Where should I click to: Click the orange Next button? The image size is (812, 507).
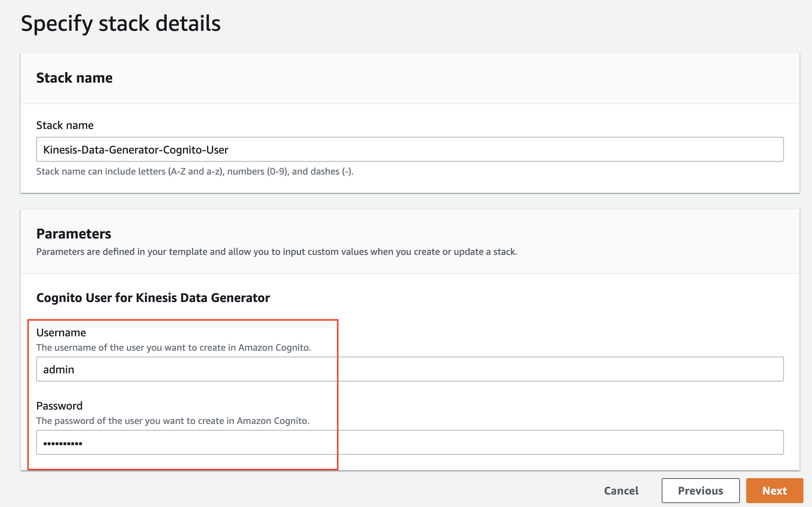coord(774,491)
